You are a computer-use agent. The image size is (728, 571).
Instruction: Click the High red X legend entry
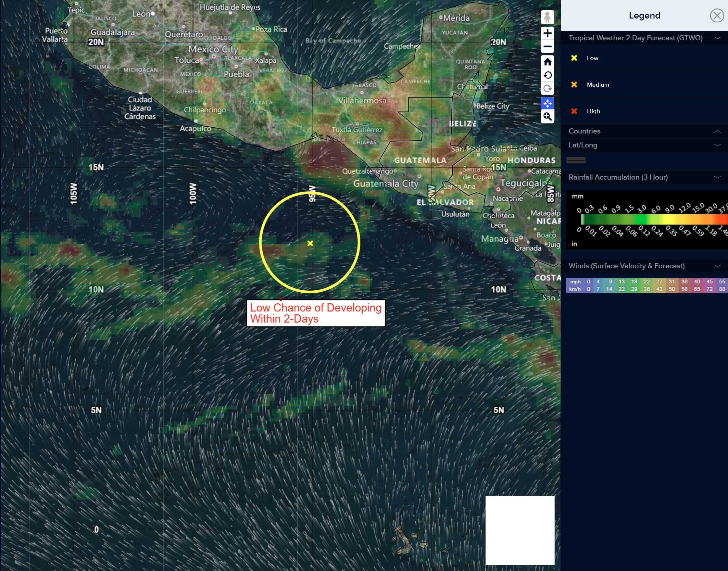coord(574,111)
